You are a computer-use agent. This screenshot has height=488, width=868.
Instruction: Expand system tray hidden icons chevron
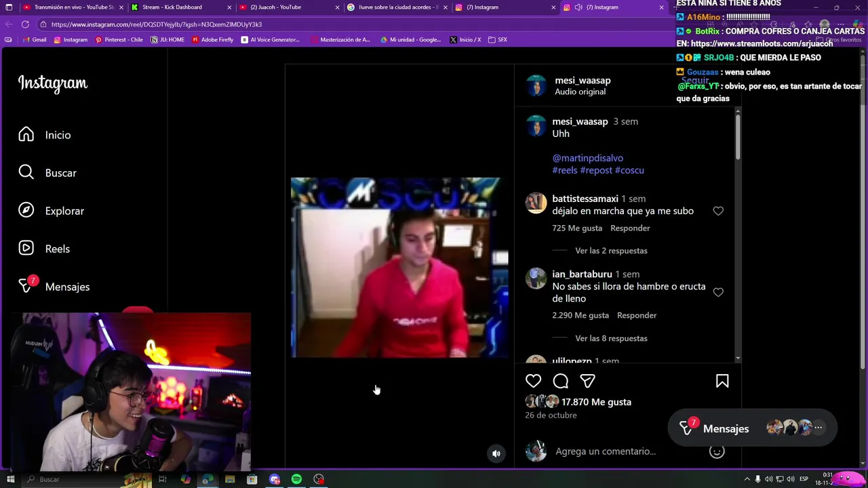click(747, 479)
